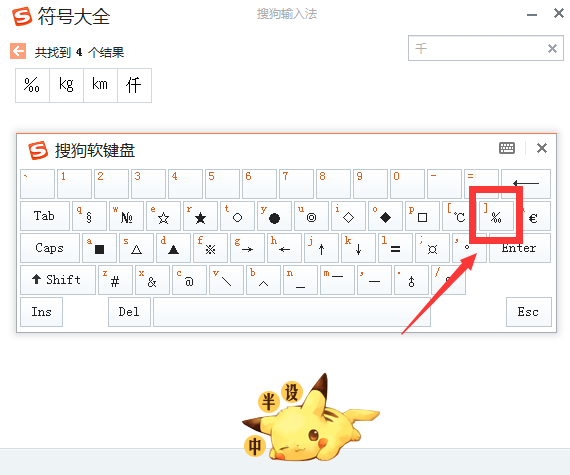Close the Sogou soft keyboard panel
Image resolution: width=570 pixels, height=475 pixels.
(x=542, y=148)
